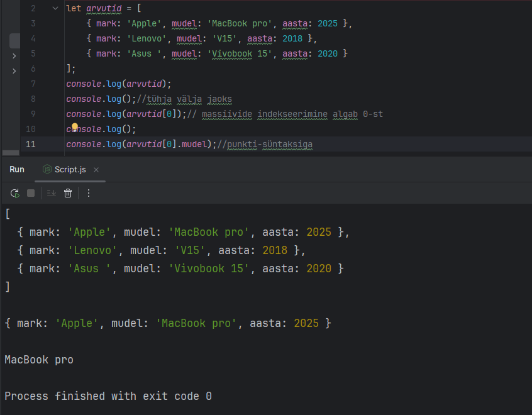Click the arvutid variable on line 2
This screenshot has height=415, width=532.
104,9
